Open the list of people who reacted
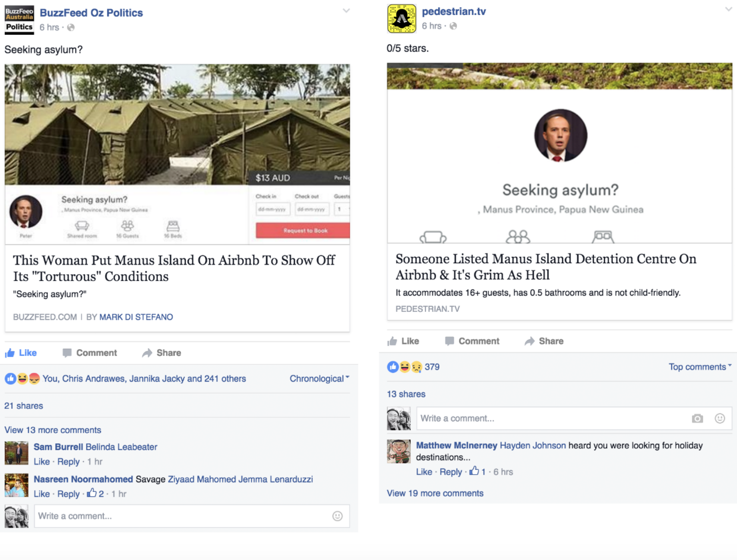Screen dimensions: 737x560 pyautogui.click(x=144, y=378)
